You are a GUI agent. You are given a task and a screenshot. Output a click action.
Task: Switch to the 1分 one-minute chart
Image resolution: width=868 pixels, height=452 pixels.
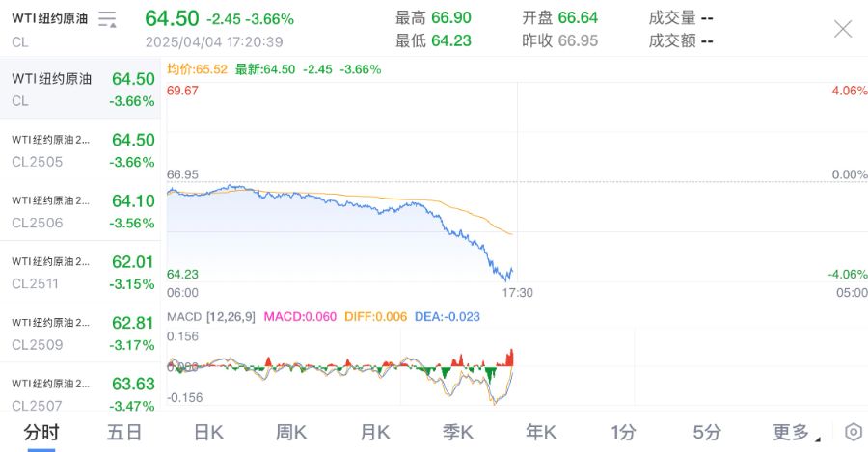point(624,432)
